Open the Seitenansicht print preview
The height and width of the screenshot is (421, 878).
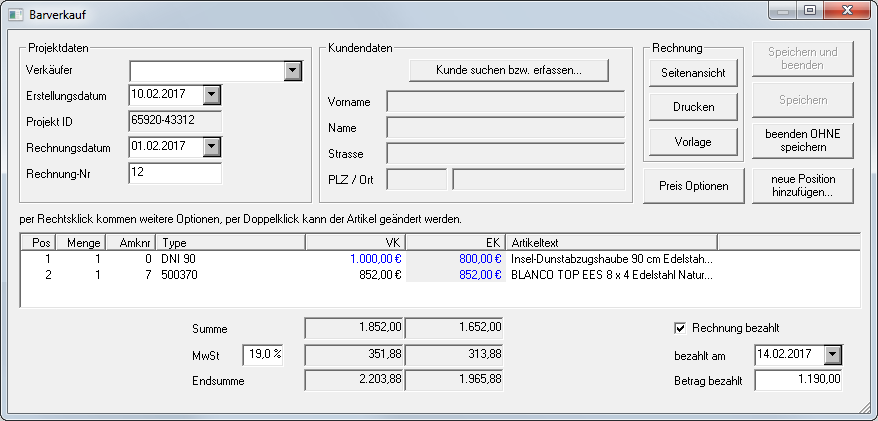(693, 73)
